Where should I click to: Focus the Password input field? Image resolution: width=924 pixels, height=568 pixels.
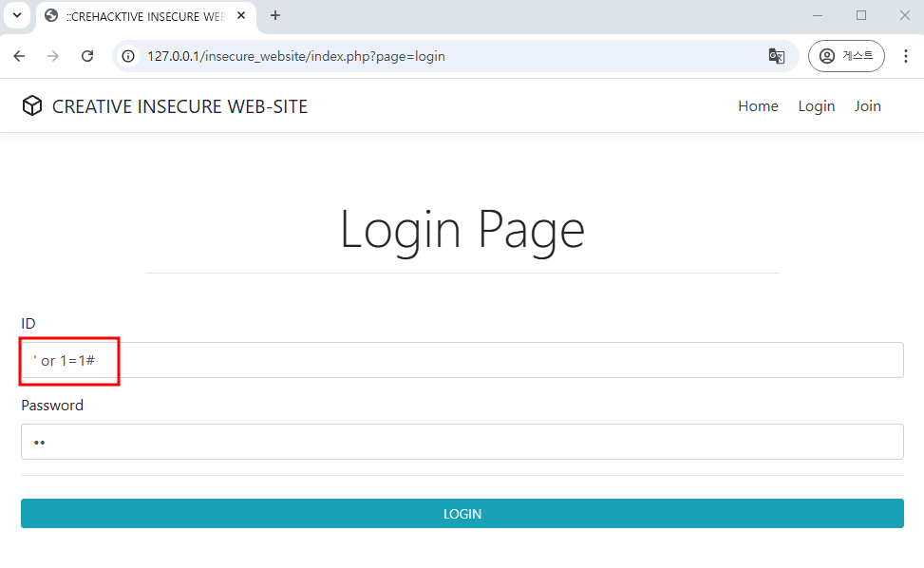(462, 442)
